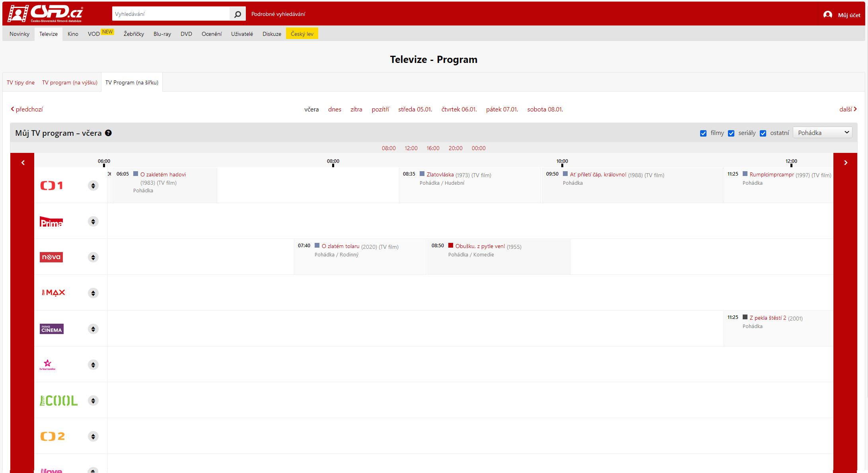Viewport: 868px width, 473px height.
Task: Open the help tooltip next to Můj TV program
Action: (x=108, y=133)
